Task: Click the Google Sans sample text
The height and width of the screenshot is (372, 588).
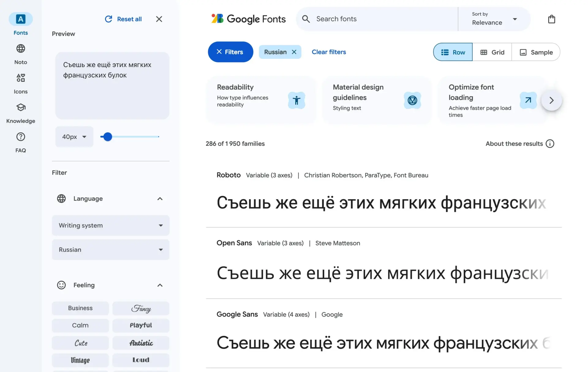Action: click(383, 343)
